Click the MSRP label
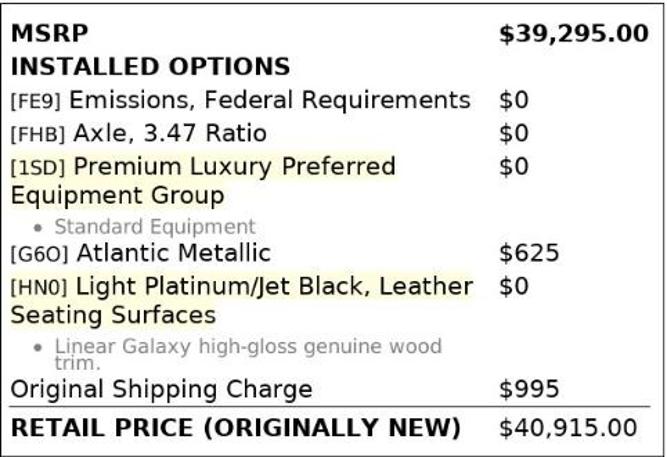Screen dimensions: 667x457 pyautogui.click(x=50, y=34)
